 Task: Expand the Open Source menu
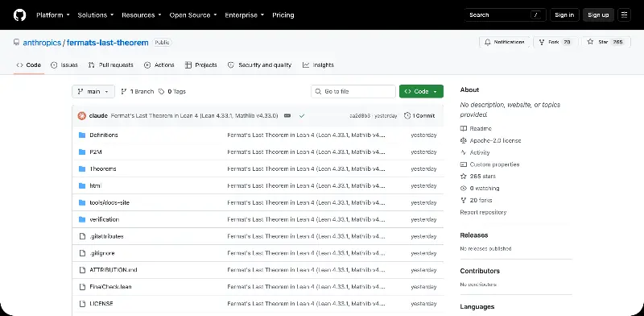(192, 15)
